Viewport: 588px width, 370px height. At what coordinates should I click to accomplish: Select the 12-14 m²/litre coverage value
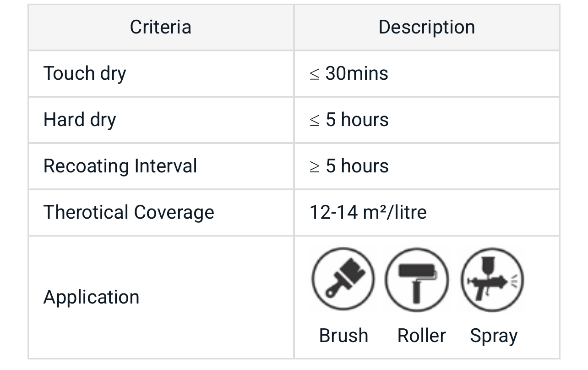pos(368,212)
